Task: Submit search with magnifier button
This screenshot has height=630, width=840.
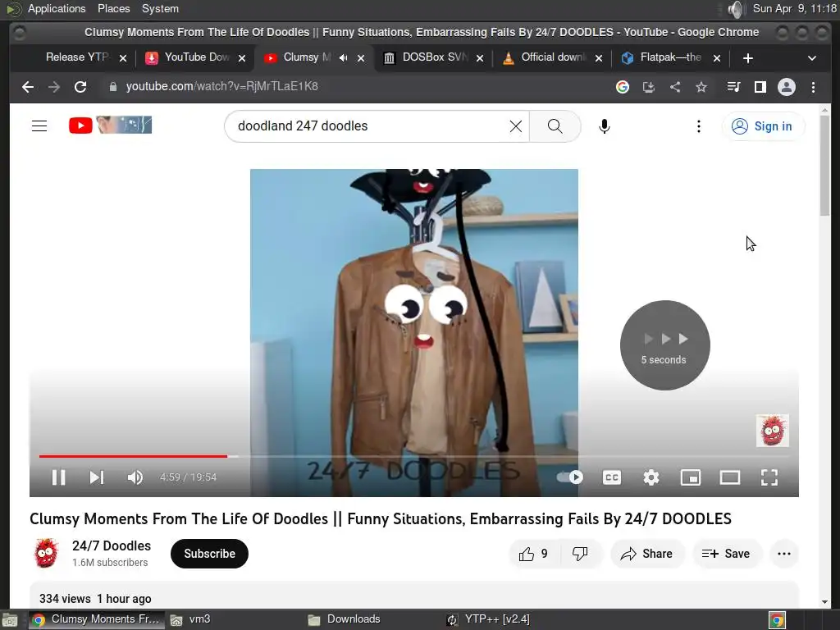Action: [555, 126]
